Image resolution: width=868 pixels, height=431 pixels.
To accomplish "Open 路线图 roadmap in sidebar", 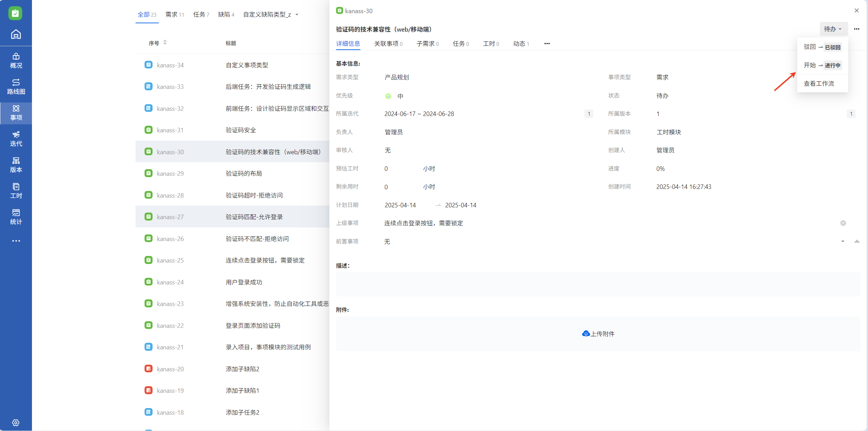I will coord(16,86).
